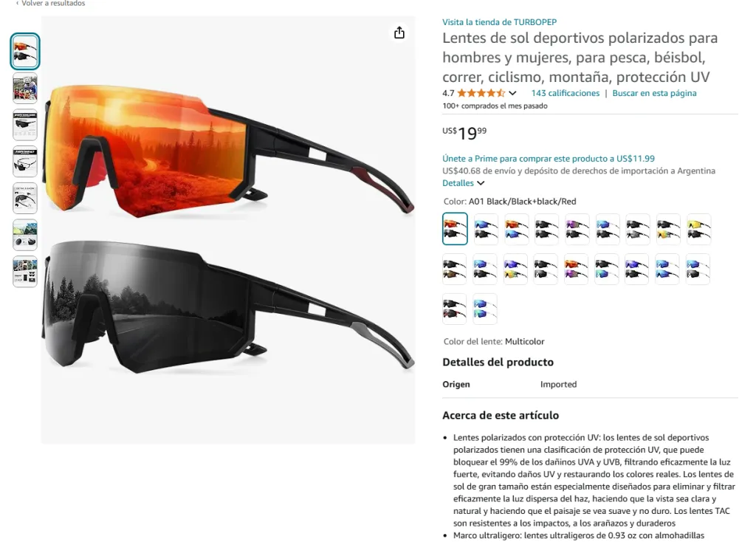
Task: Click Buscar en esta página
Action: [x=654, y=93]
